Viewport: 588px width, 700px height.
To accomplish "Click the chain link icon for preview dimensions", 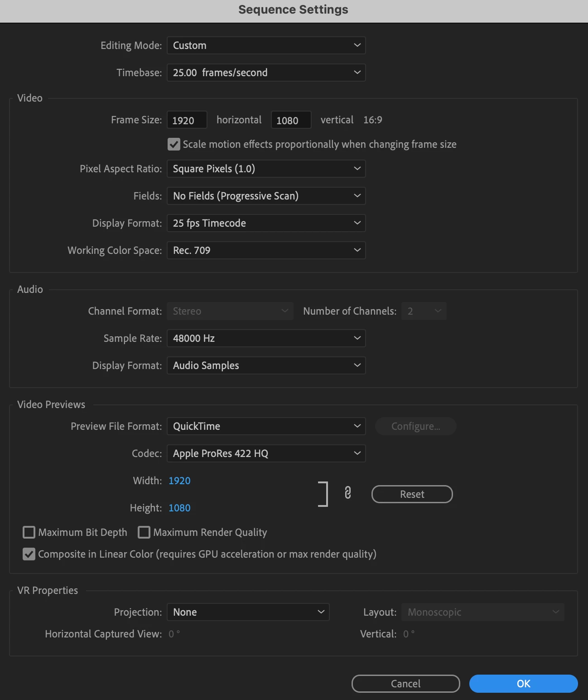I will pos(348,493).
